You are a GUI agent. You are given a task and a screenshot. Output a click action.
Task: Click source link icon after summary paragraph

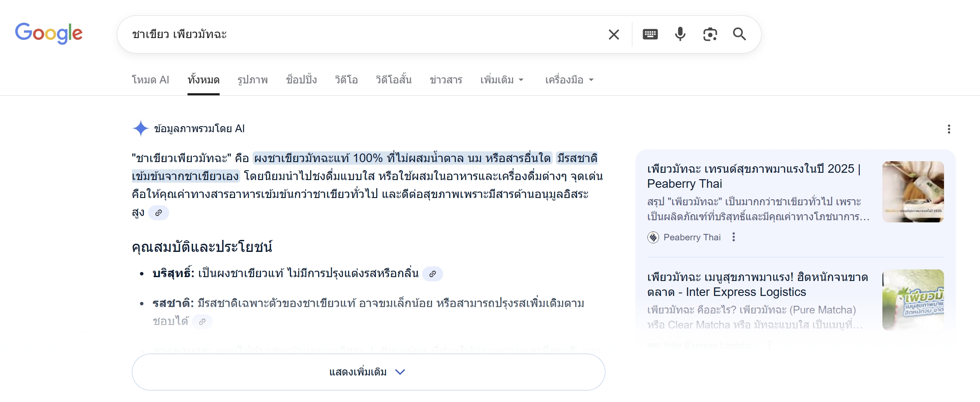coord(158,213)
